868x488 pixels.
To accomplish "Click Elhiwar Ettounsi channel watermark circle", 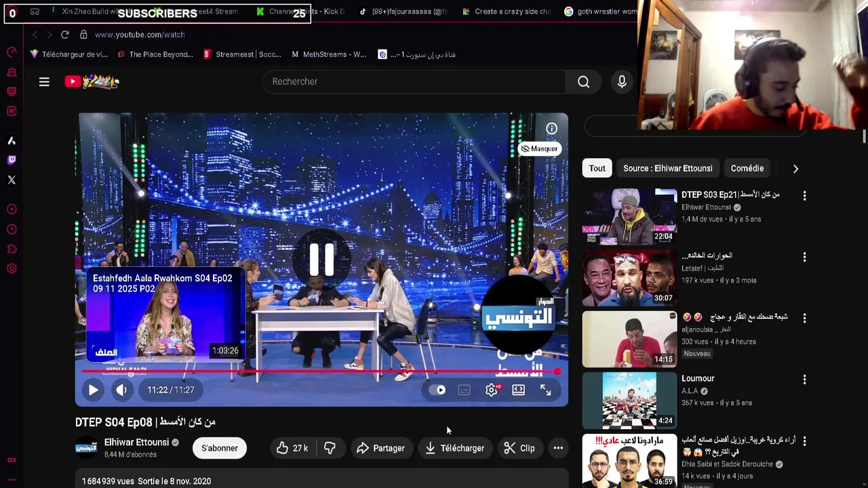I will coord(519,316).
